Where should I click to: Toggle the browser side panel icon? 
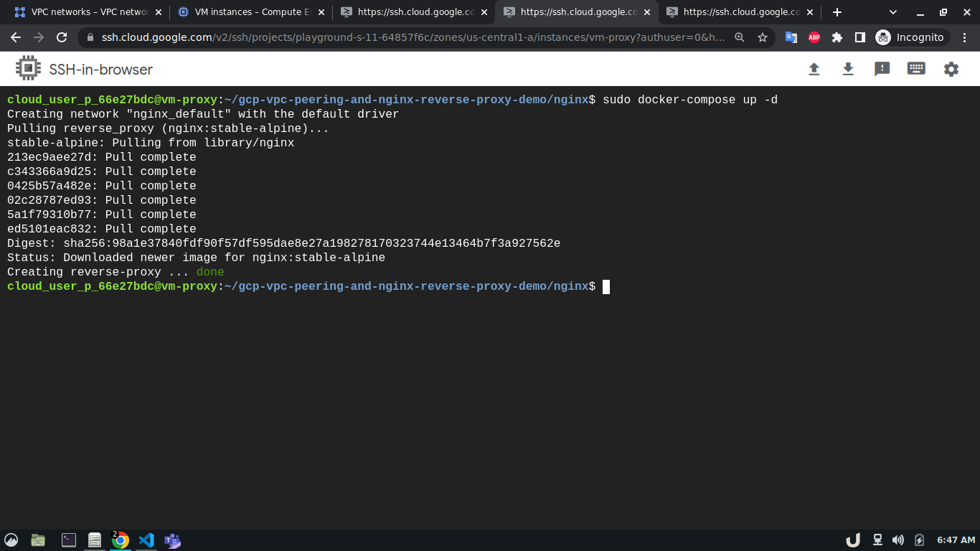point(860,37)
